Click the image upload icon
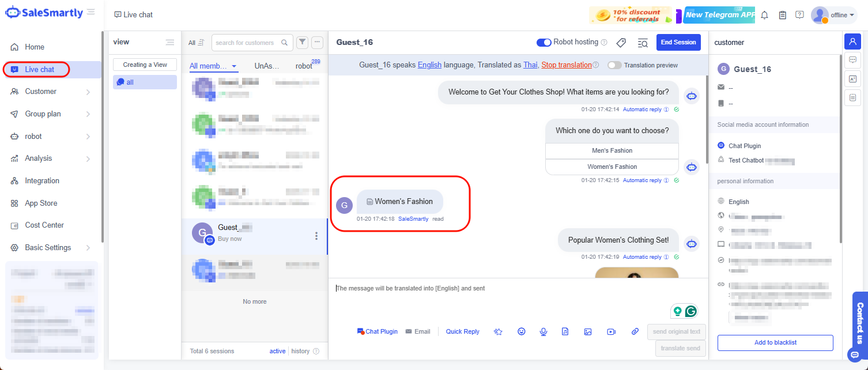This screenshot has width=868, height=370. pyautogui.click(x=588, y=331)
